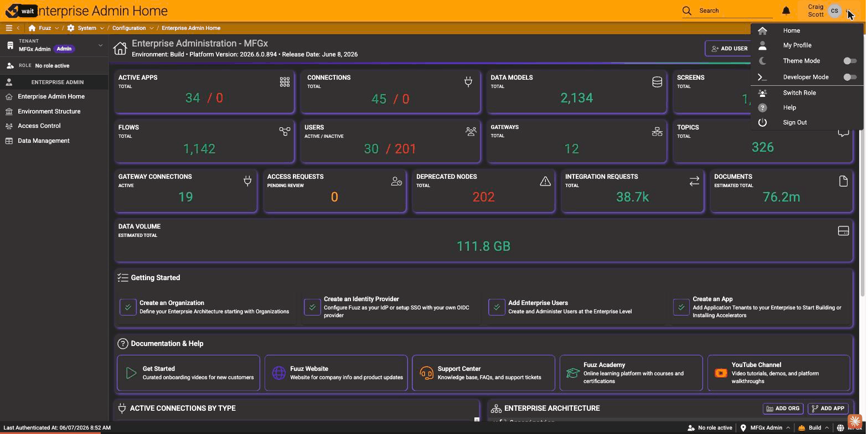Click the Support Center headset icon
The height and width of the screenshot is (434, 868).
tap(426, 373)
